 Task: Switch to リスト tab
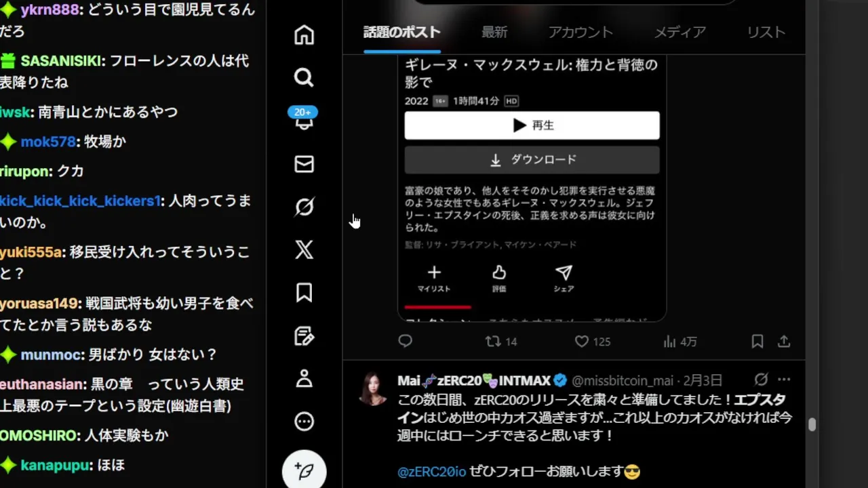click(x=766, y=32)
